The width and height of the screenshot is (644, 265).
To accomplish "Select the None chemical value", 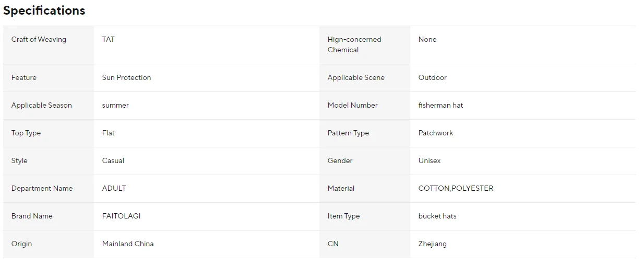I will [427, 40].
